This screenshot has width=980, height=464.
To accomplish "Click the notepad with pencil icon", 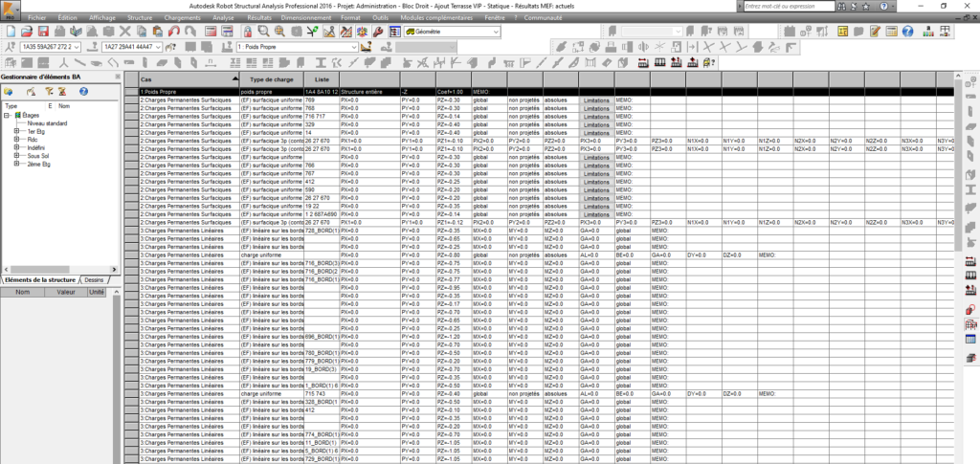I will click(x=876, y=32).
